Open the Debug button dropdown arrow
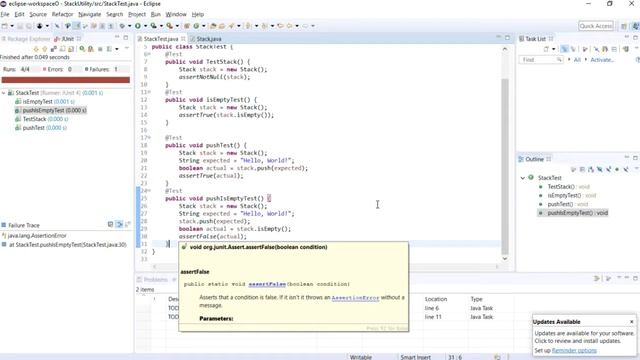 point(129,26)
